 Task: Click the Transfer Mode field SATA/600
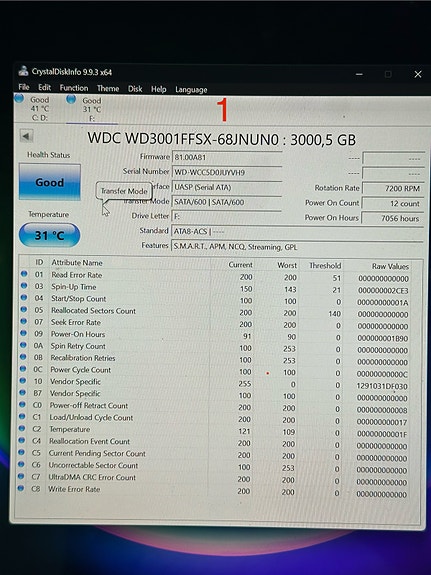(x=227, y=202)
